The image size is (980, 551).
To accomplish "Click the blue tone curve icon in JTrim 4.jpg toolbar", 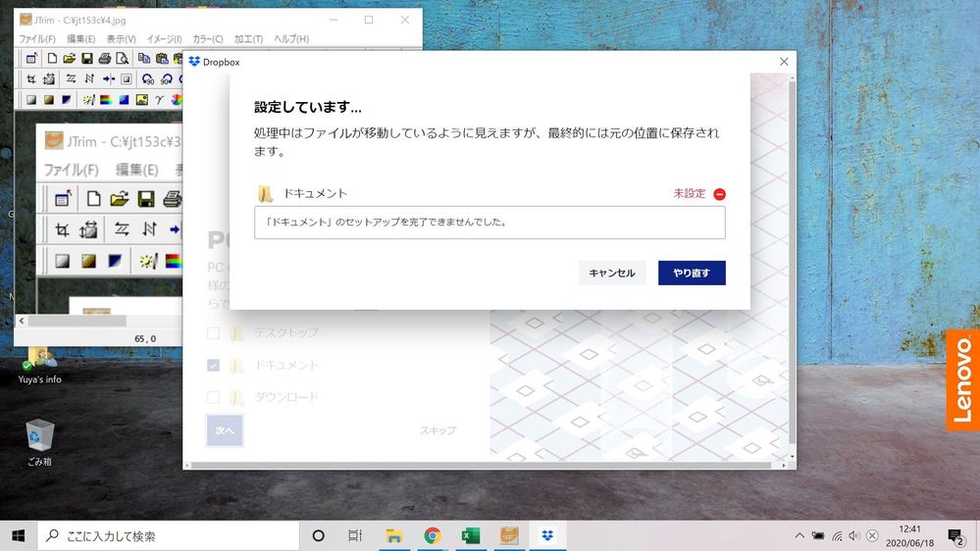I will pos(124,99).
